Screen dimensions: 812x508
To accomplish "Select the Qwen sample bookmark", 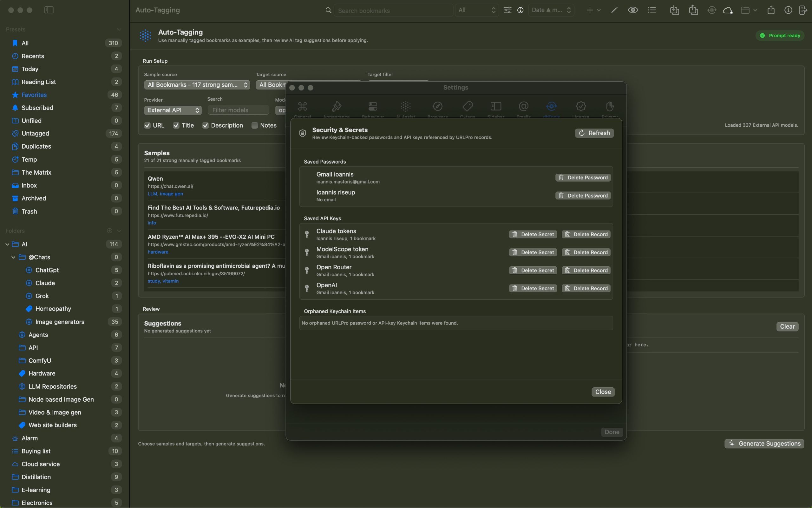I will (215, 186).
